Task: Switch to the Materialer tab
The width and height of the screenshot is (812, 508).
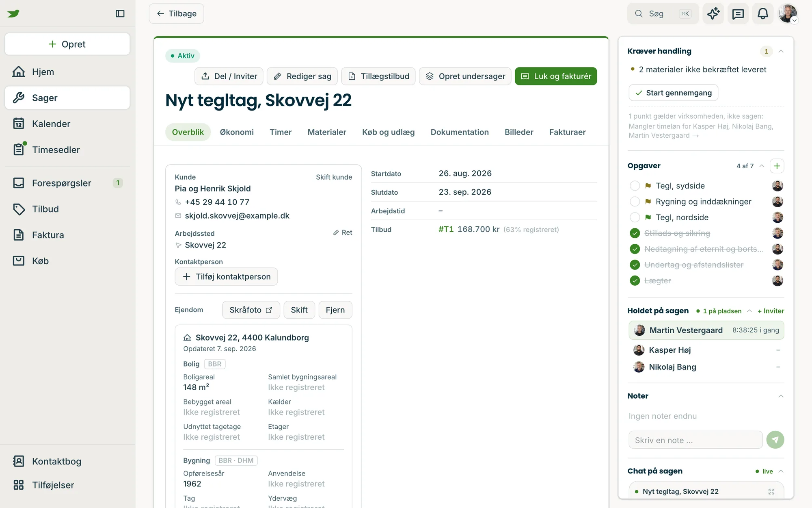Action: point(327,132)
